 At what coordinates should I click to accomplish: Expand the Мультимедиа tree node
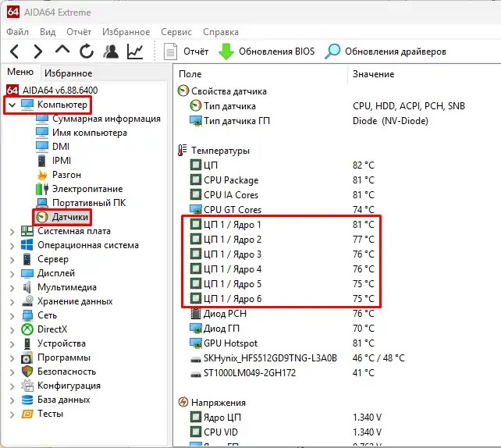pyautogui.click(x=12, y=287)
